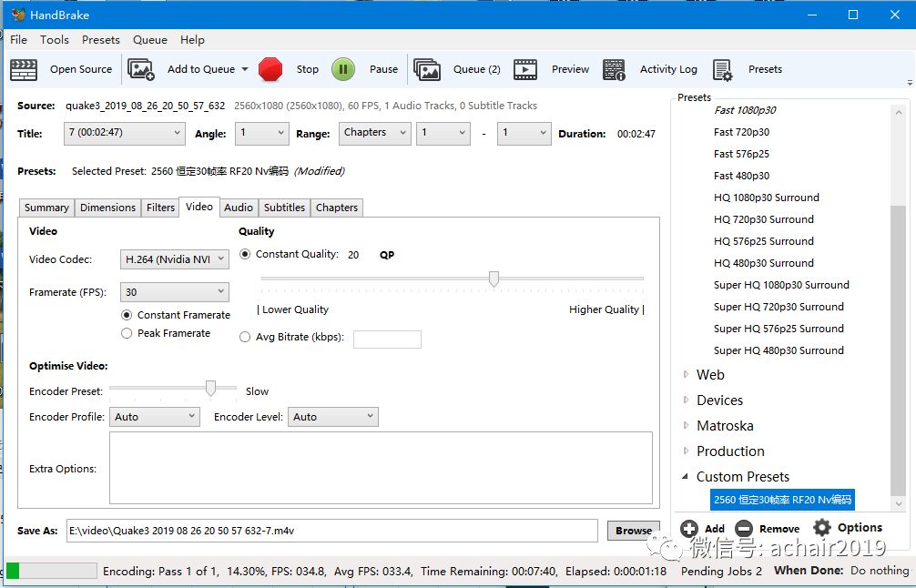The image size is (916, 588).
Task: Click the Presets toolbar icon
Action: [724, 69]
